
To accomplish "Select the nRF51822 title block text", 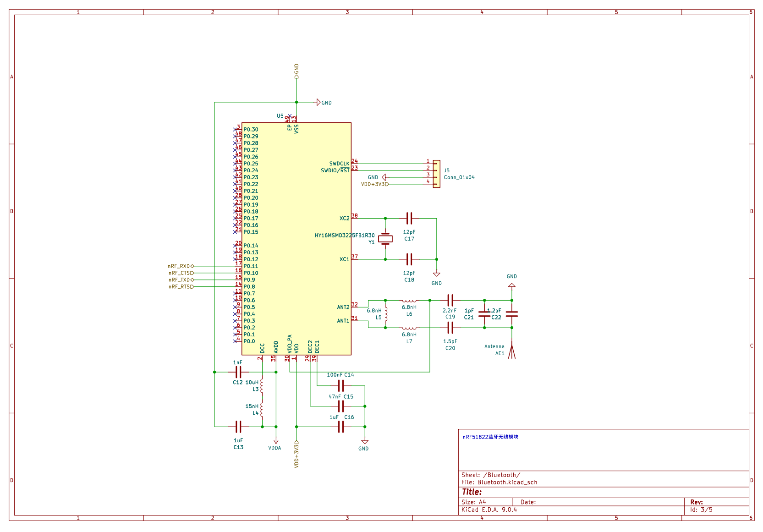I will 490,437.
